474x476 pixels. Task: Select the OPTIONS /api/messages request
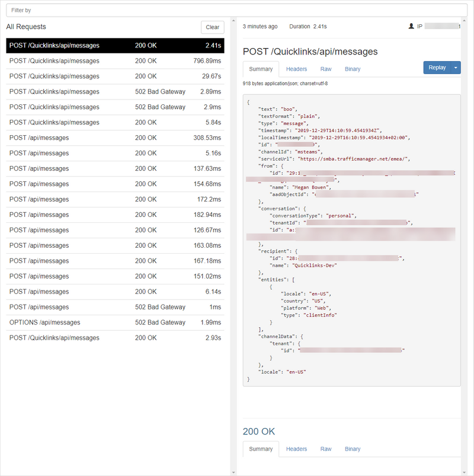click(115, 322)
